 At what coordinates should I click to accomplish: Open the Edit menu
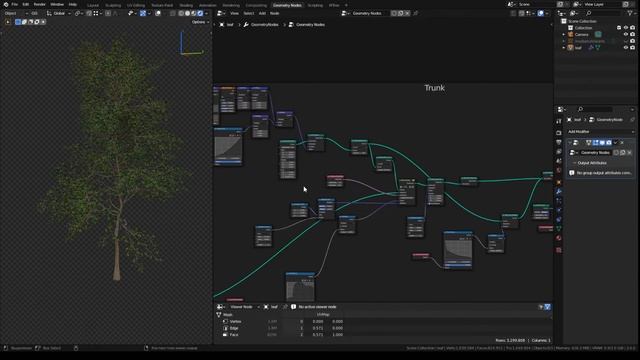26,4
